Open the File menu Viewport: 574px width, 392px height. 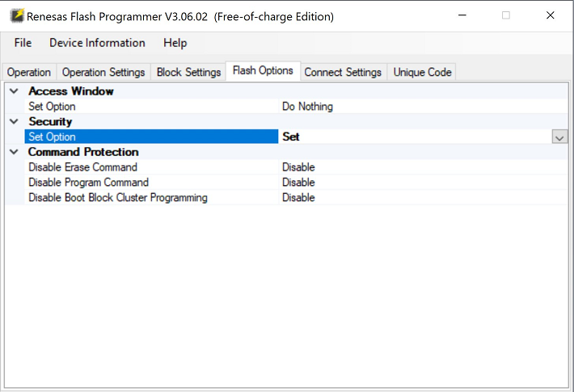coord(23,43)
